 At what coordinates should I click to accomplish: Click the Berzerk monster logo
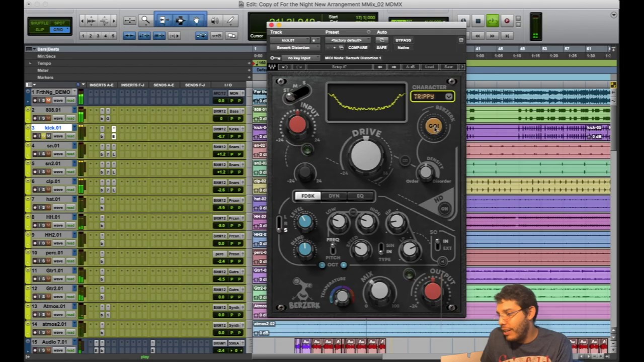(303, 293)
